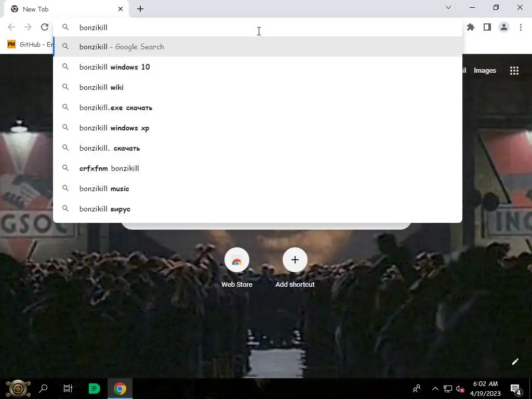
Task: Click the Web Store label
Action: 237,285
